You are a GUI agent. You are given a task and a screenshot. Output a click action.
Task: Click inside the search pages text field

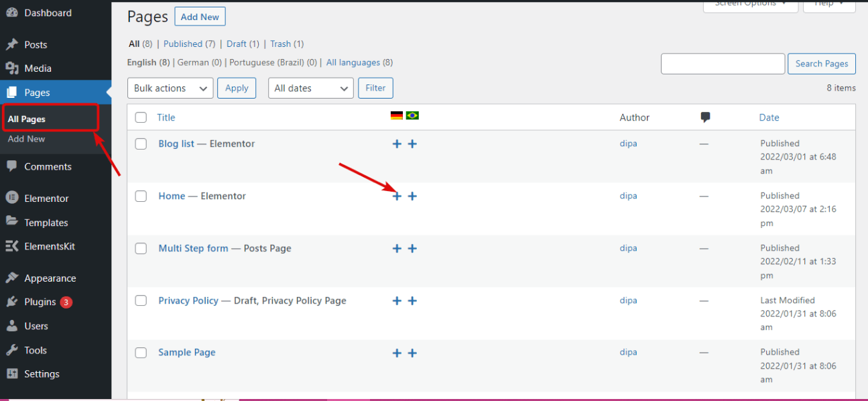click(723, 64)
